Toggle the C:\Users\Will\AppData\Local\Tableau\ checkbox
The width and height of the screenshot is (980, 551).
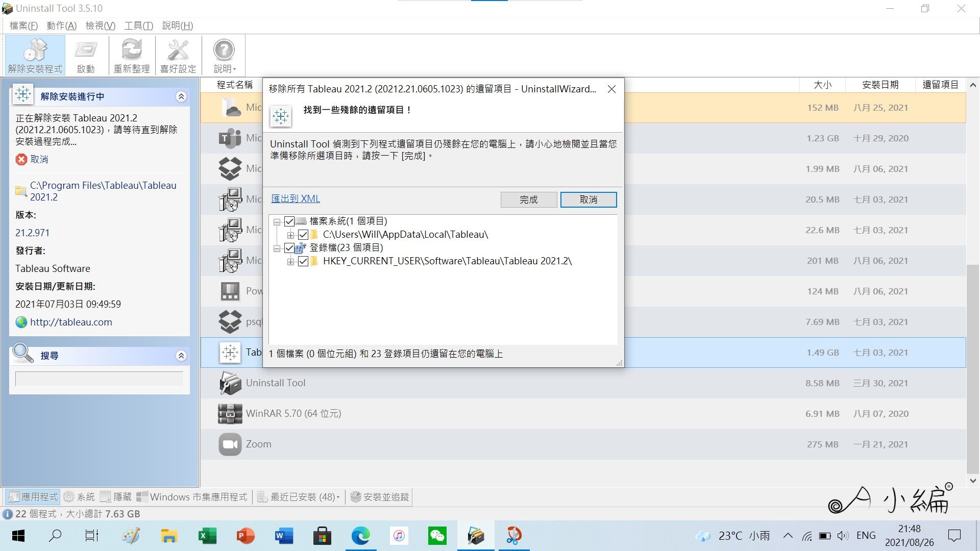click(x=303, y=235)
